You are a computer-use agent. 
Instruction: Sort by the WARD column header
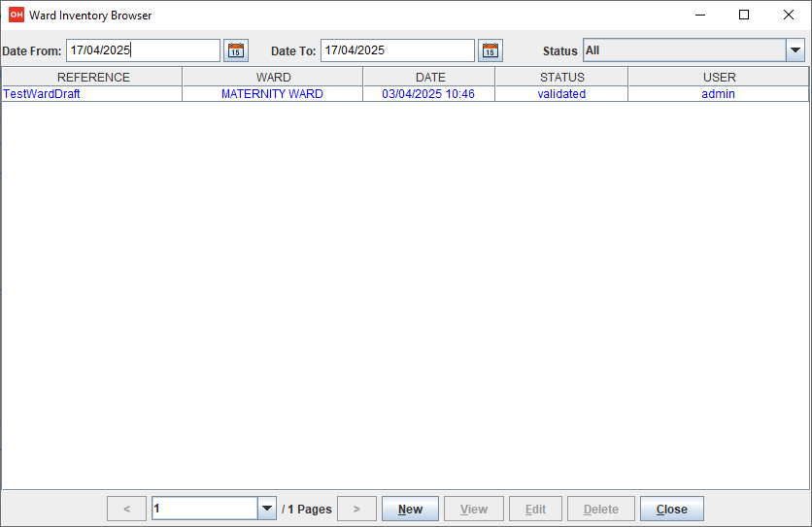[273, 77]
